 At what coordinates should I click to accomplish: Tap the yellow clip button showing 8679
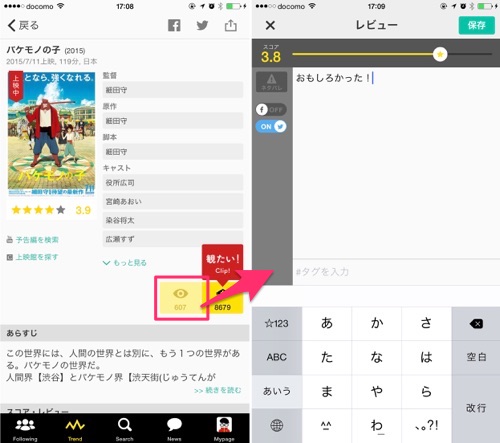click(223, 298)
